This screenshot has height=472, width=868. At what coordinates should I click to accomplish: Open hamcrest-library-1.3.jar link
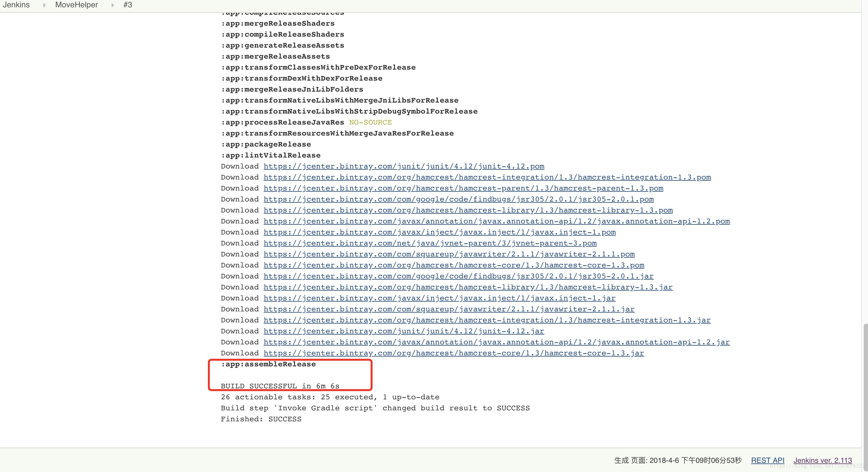coord(468,287)
